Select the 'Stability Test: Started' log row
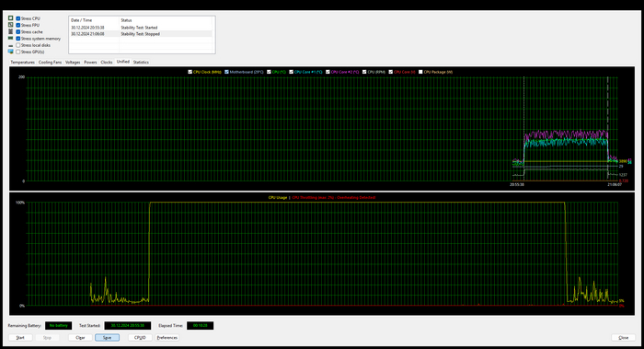This screenshot has height=349, width=644. coord(141,28)
